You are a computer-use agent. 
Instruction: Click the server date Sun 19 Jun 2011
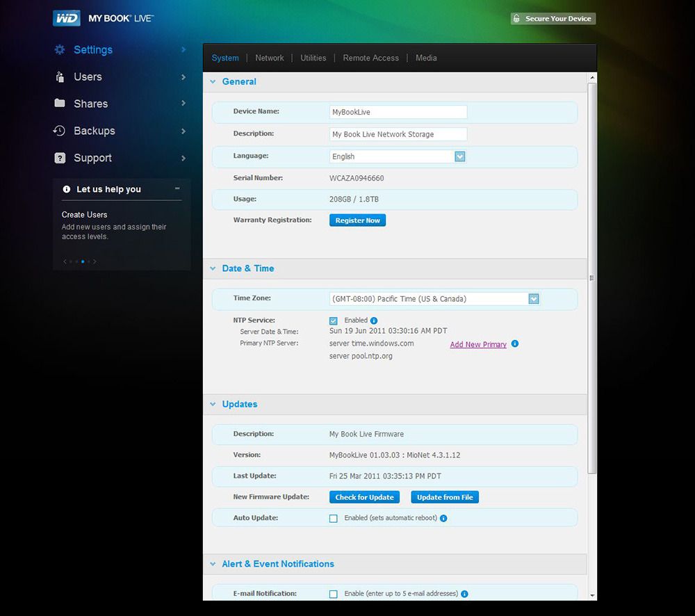coord(389,331)
